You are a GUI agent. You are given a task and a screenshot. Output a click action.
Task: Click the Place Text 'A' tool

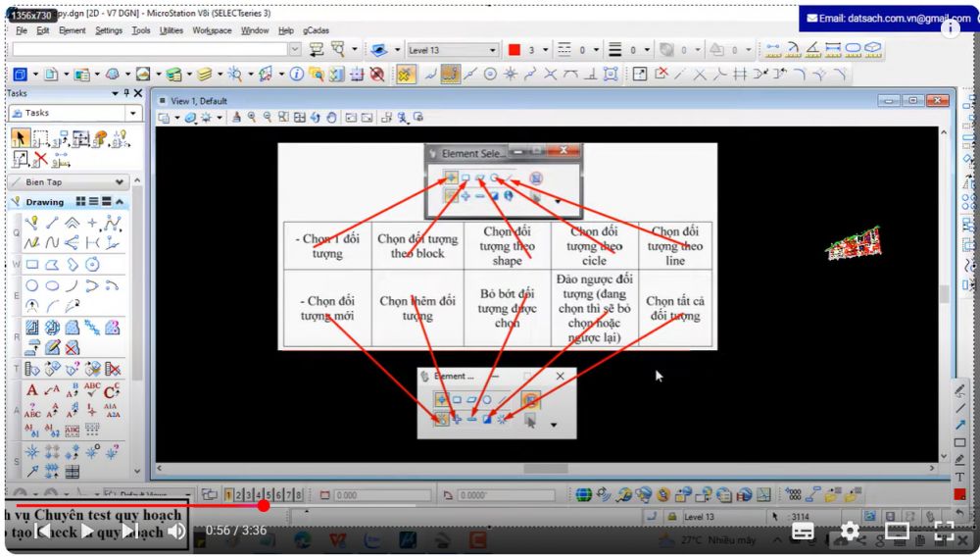32,390
